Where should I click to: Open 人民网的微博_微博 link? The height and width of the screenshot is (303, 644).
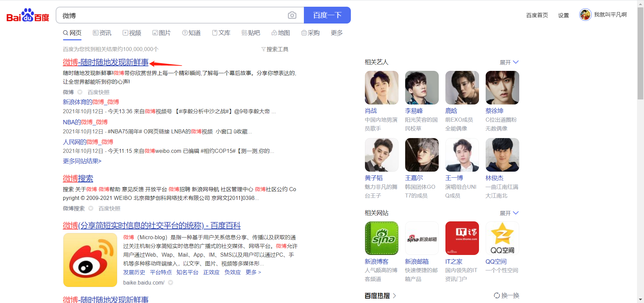click(88, 142)
